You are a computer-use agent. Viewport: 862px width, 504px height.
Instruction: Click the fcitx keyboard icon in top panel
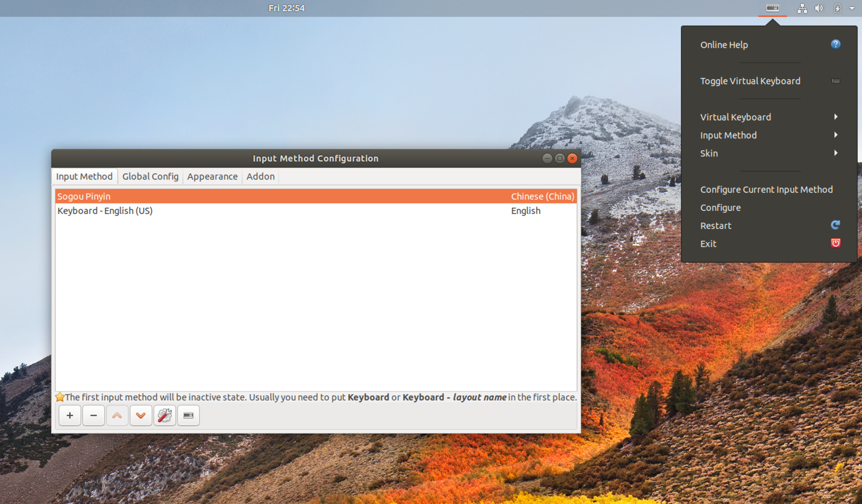(x=772, y=8)
